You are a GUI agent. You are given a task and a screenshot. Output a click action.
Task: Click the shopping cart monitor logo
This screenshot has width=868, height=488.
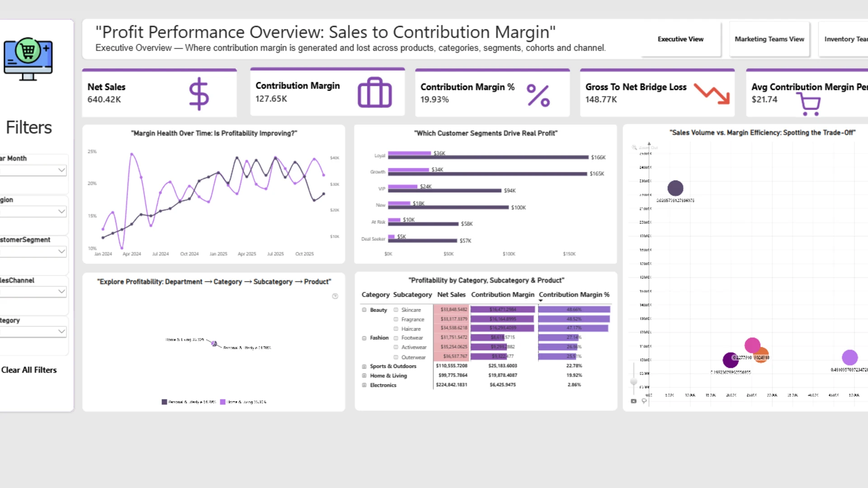28,59
